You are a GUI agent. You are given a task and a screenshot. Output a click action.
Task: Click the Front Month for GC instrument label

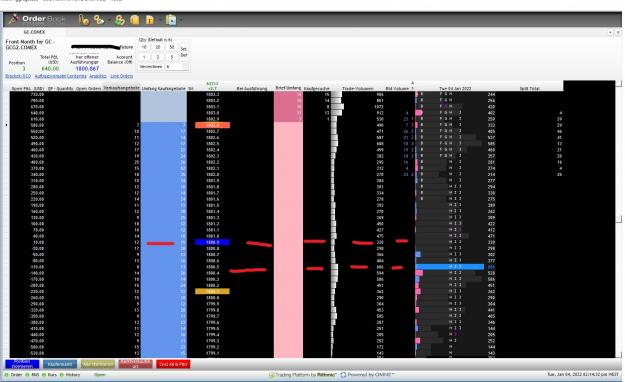(29, 44)
